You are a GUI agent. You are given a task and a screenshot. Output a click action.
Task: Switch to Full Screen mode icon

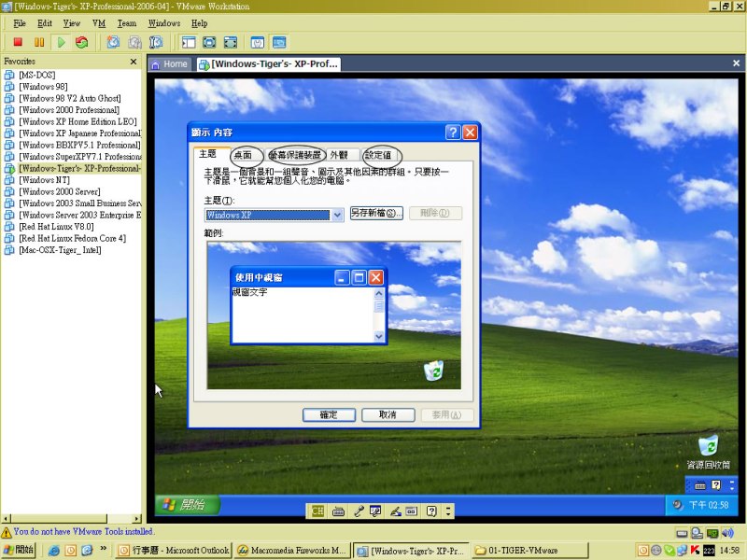click(x=230, y=42)
